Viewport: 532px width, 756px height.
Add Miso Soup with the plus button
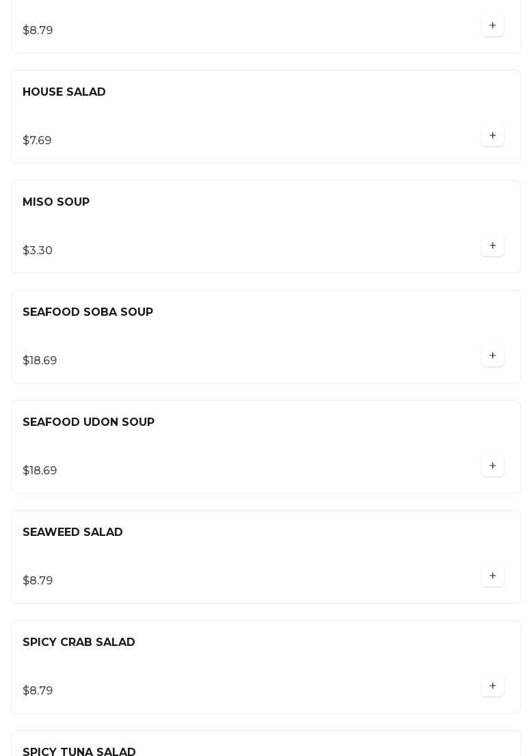tap(492, 245)
